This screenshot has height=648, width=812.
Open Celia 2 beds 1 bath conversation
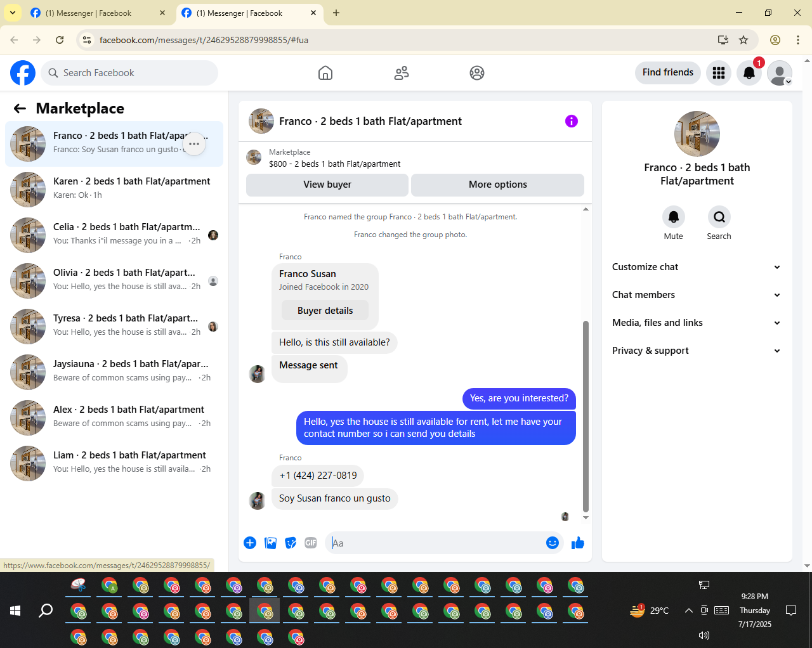(114, 235)
